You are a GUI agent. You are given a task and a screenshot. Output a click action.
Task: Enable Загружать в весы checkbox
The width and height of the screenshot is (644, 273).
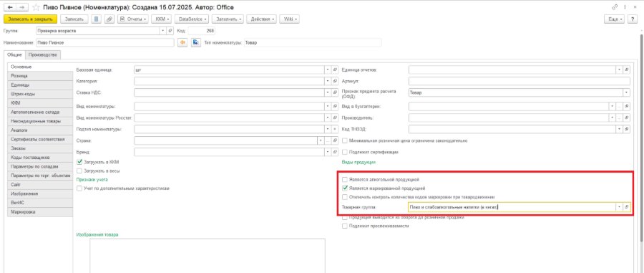[79, 171]
